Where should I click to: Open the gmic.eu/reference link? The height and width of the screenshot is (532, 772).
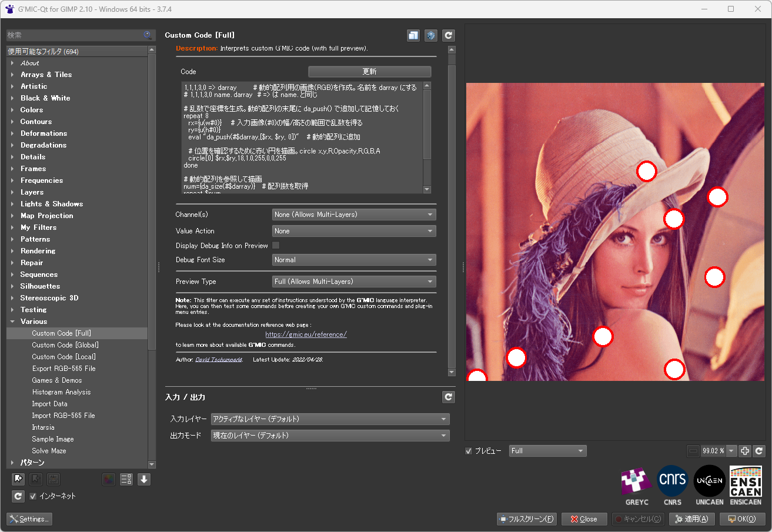pyautogui.click(x=306, y=334)
